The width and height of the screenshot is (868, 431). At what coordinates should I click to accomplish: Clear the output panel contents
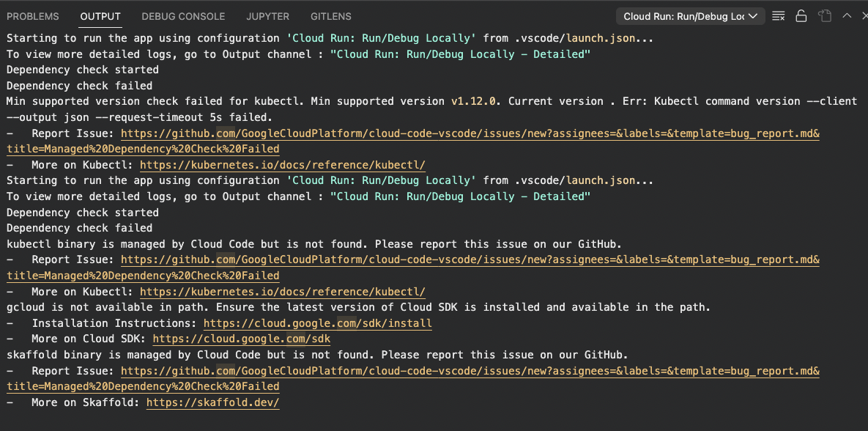tap(778, 15)
